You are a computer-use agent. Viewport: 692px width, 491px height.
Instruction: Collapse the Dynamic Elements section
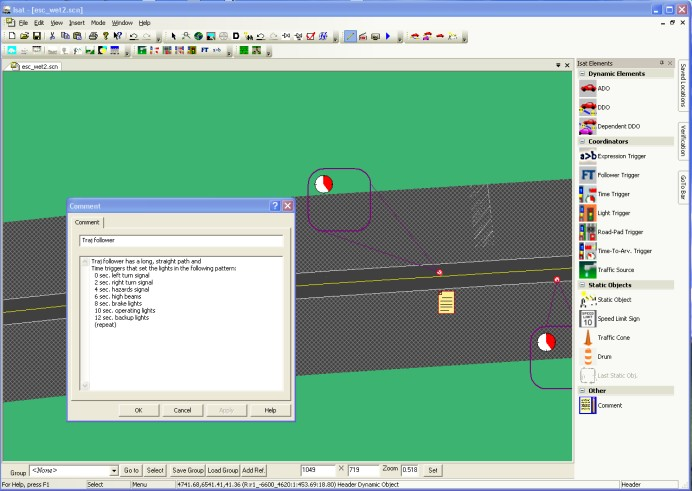pyautogui.click(x=583, y=74)
